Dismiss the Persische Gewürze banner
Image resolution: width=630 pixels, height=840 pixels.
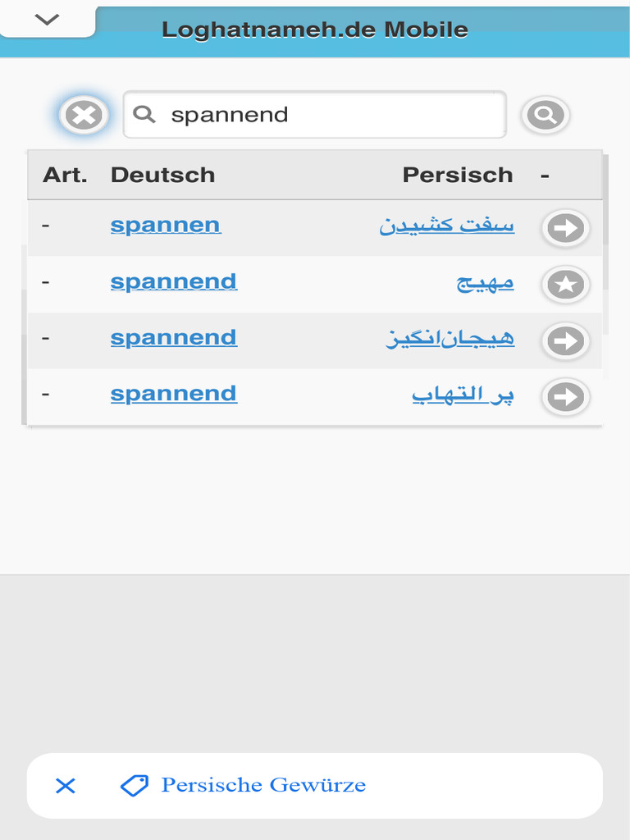tap(65, 786)
